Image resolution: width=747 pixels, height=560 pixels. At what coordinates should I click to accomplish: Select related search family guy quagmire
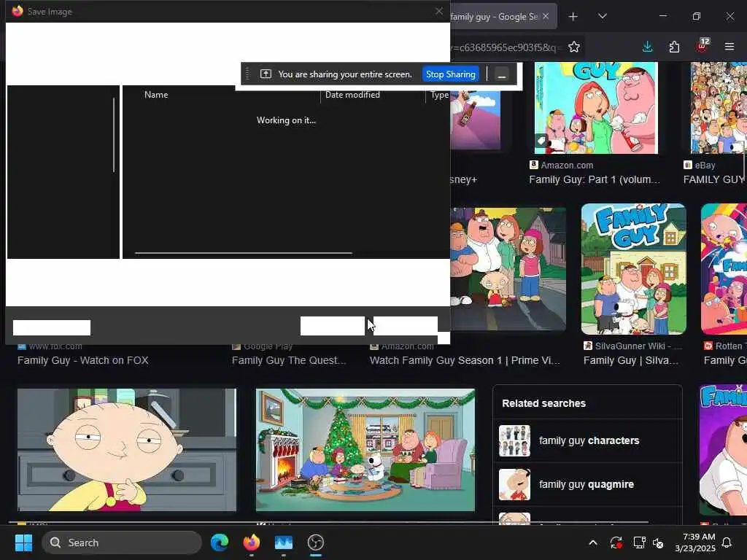(587, 484)
